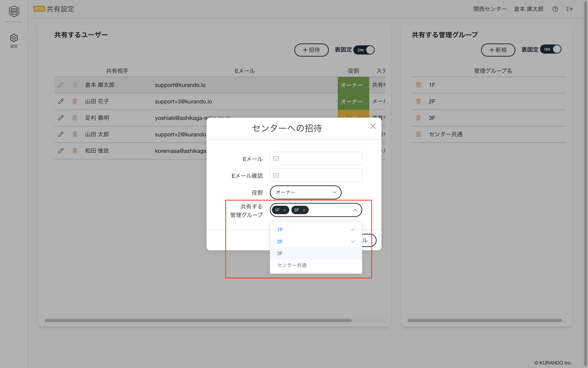
Task: Click the KURANDO logo icon
Action: (14, 11)
